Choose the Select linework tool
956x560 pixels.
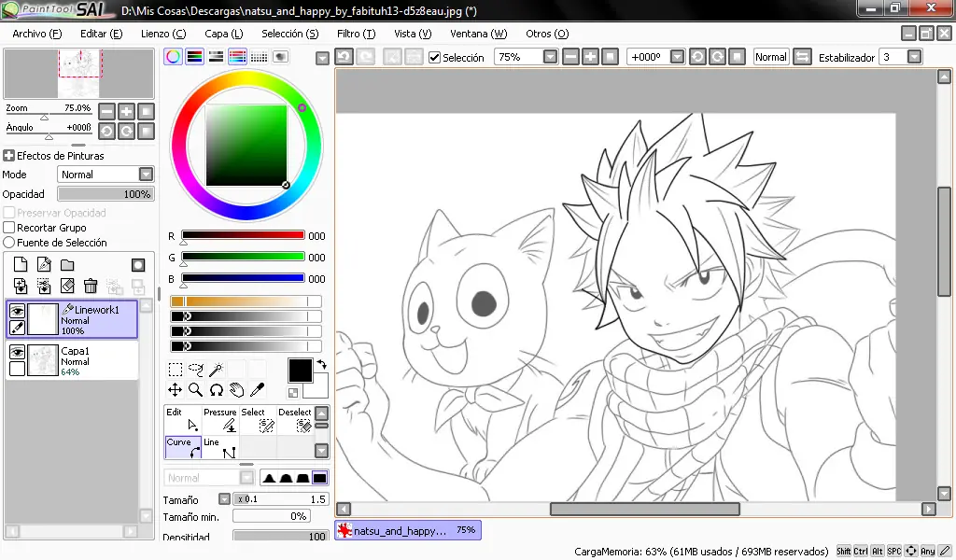coord(258,420)
